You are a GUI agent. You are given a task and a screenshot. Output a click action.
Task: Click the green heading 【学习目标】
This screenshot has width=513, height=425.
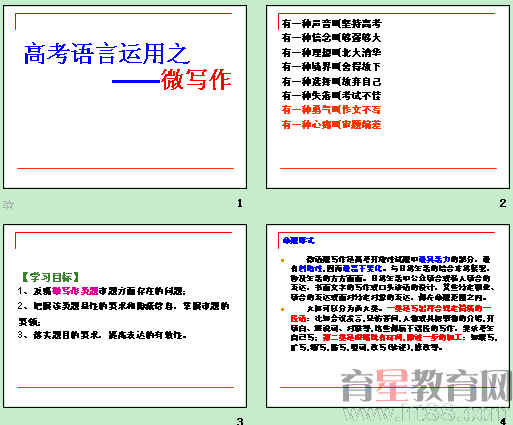50,277
